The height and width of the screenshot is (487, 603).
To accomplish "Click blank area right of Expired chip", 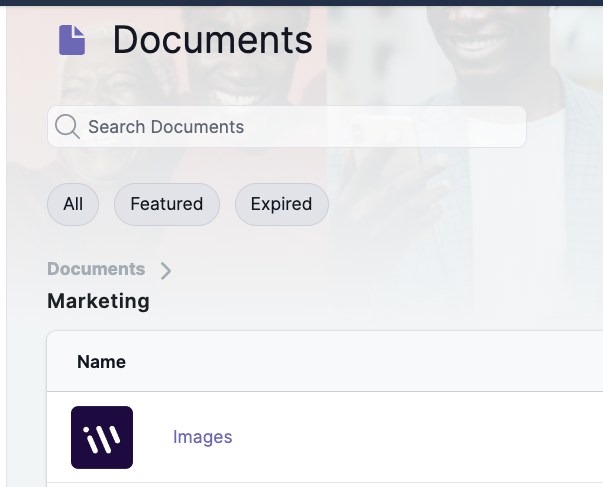I will click(460, 204).
